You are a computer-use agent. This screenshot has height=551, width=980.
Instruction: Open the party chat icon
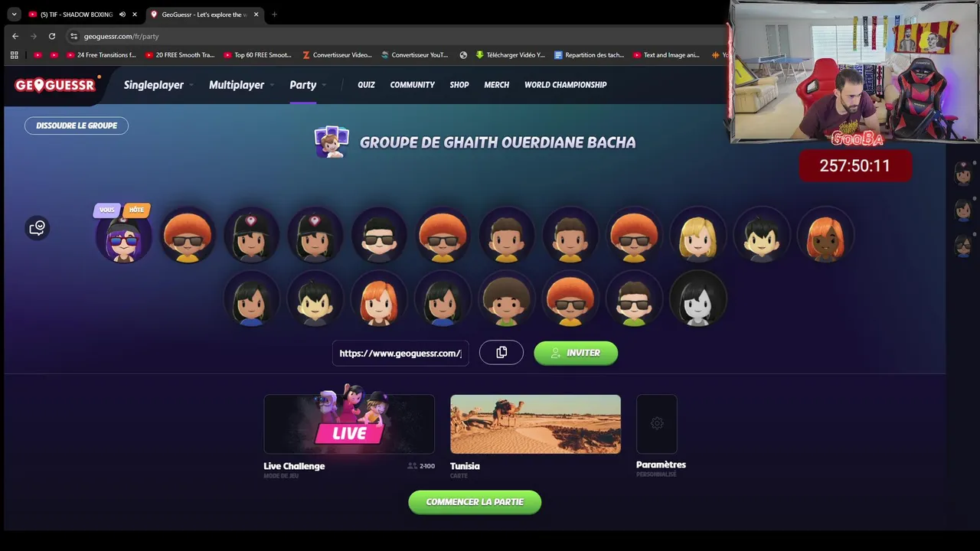37,227
